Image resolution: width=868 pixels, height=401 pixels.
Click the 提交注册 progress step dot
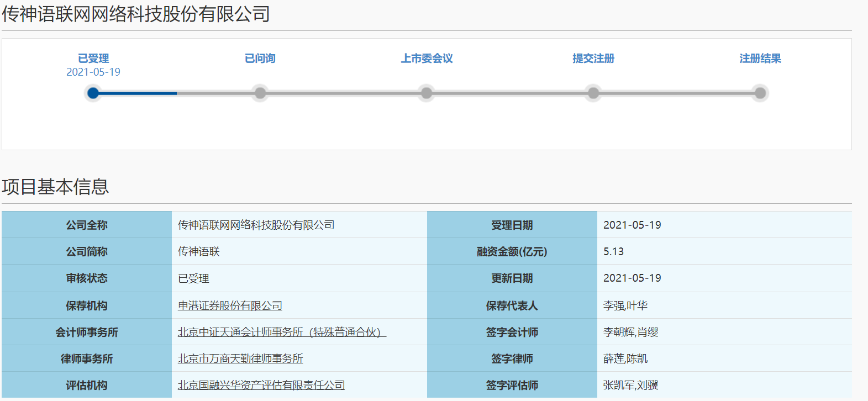pos(593,93)
